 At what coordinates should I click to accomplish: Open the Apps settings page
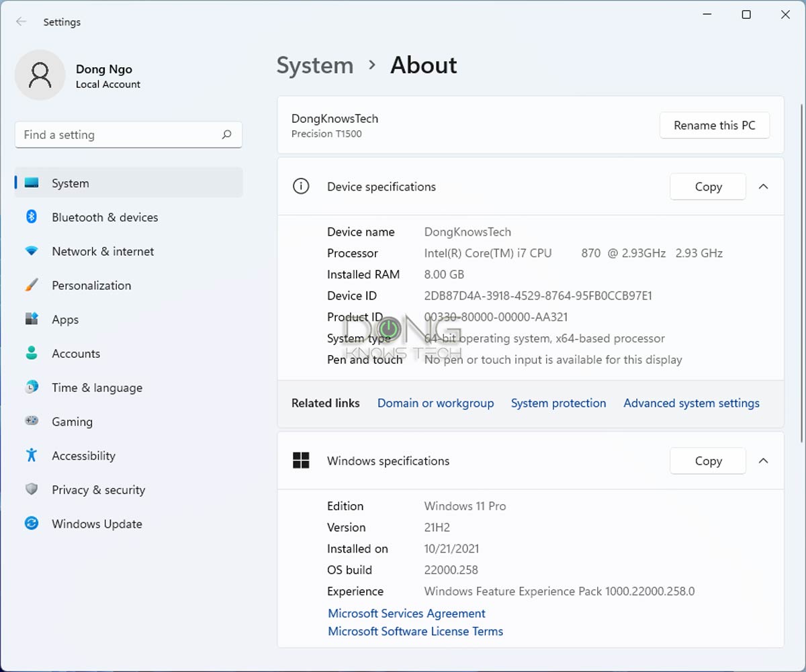pos(128,319)
